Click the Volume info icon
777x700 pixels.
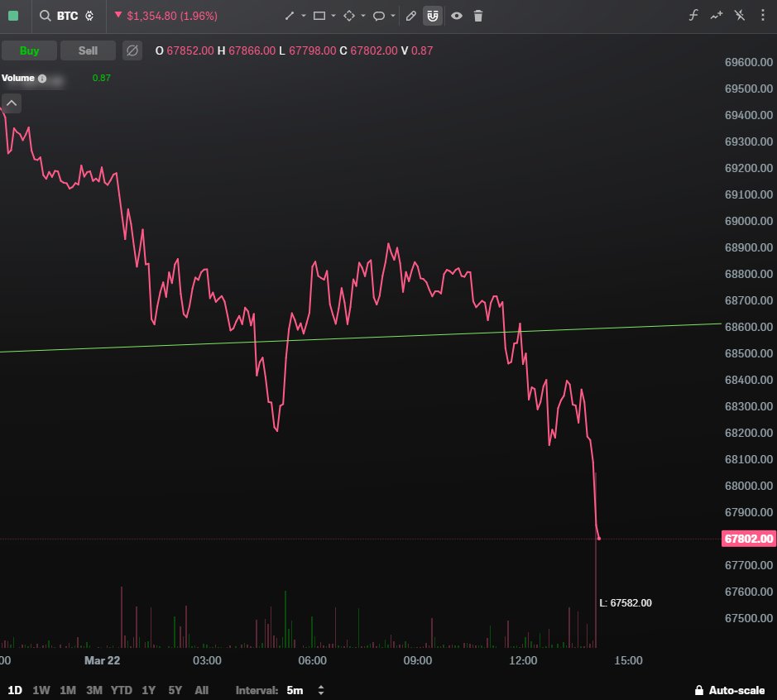42,79
